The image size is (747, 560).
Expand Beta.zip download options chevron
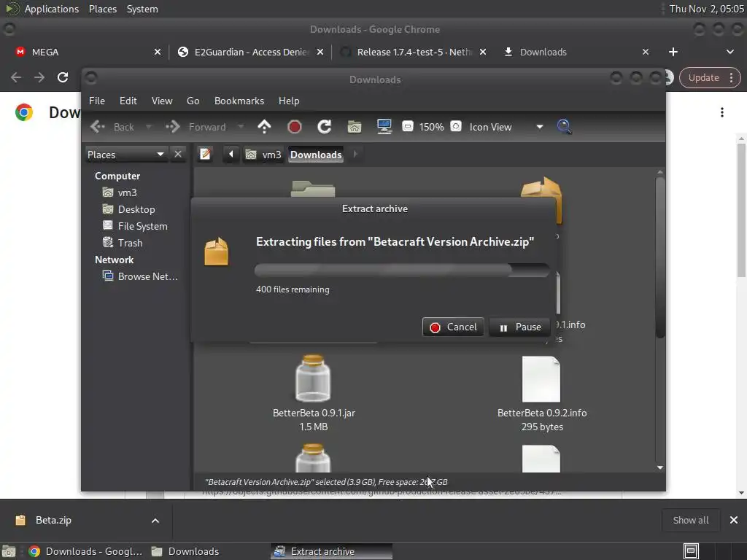click(155, 521)
